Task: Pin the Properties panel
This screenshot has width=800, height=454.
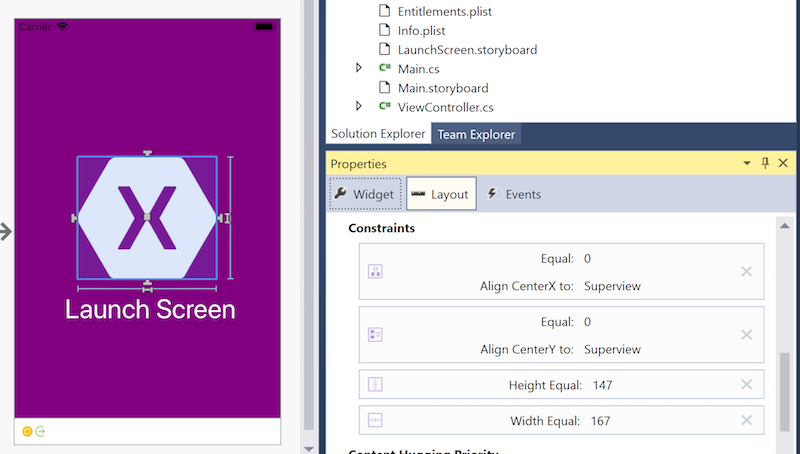Action: pyautogui.click(x=765, y=163)
